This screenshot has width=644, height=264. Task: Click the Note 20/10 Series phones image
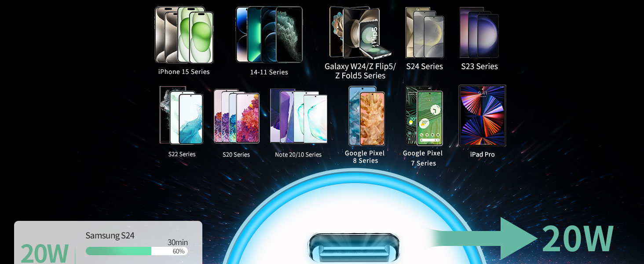pyautogui.click(x=299, y=116)
